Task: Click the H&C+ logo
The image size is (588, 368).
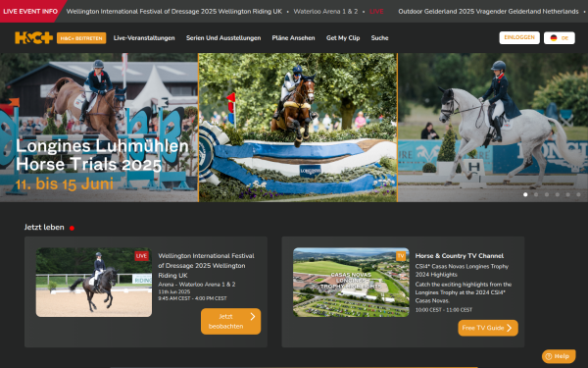Action: (33, 38)
